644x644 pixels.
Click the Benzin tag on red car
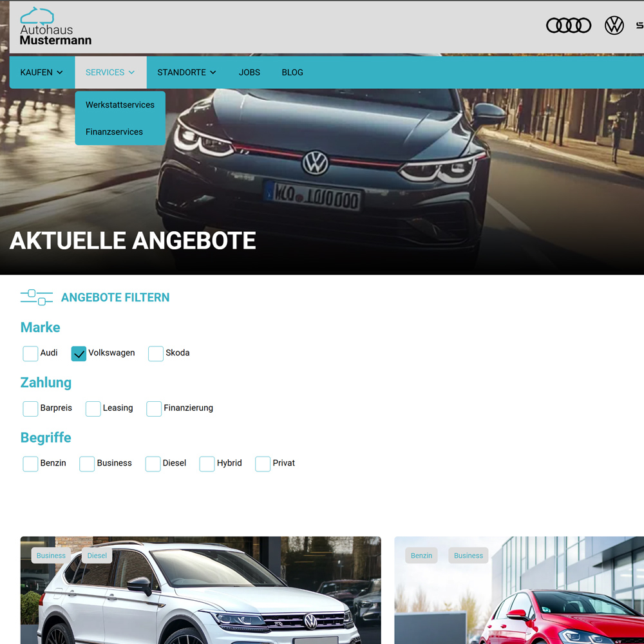point(421,556)
